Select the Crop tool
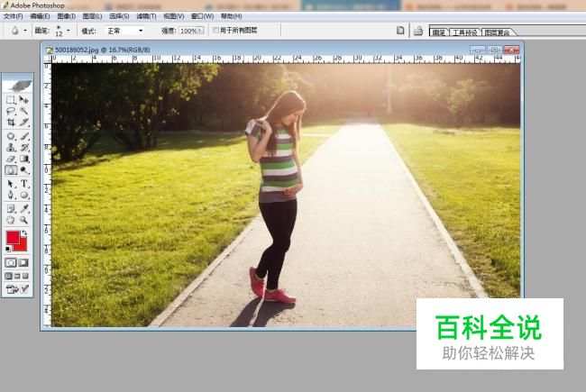586x392 pixels. point(11,123)
